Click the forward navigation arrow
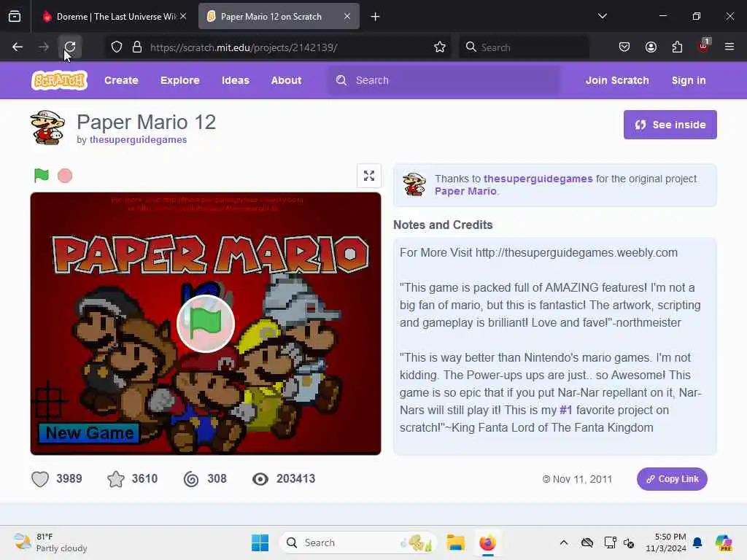The image size is (747, 560). point(44,47)
